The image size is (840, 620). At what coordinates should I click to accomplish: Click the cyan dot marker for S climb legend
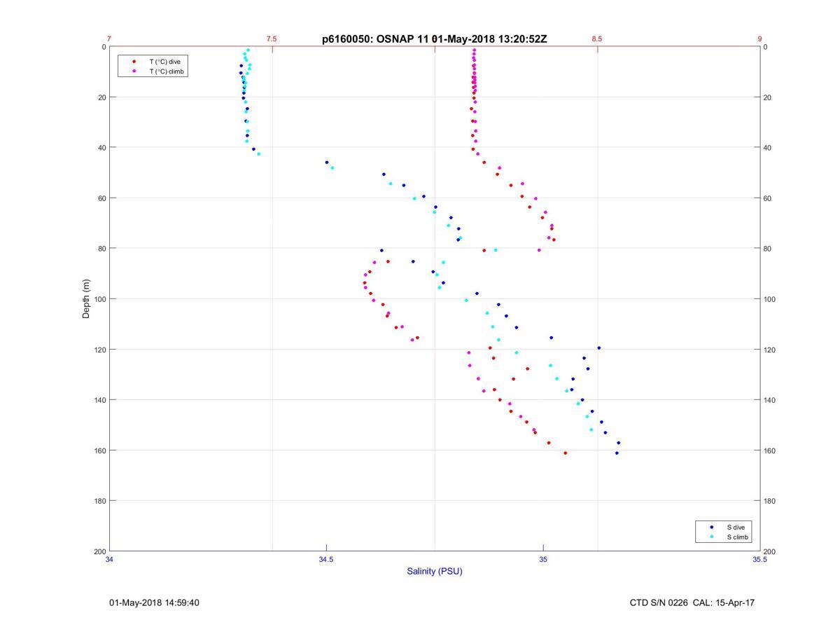pyautogui.click(x=712, y=537)
